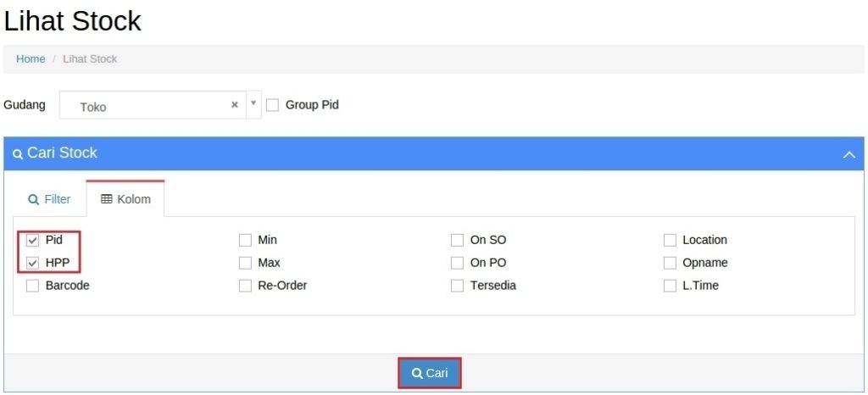Click the Gudang field label
868x395 pixels.
[x=25, y=104]
